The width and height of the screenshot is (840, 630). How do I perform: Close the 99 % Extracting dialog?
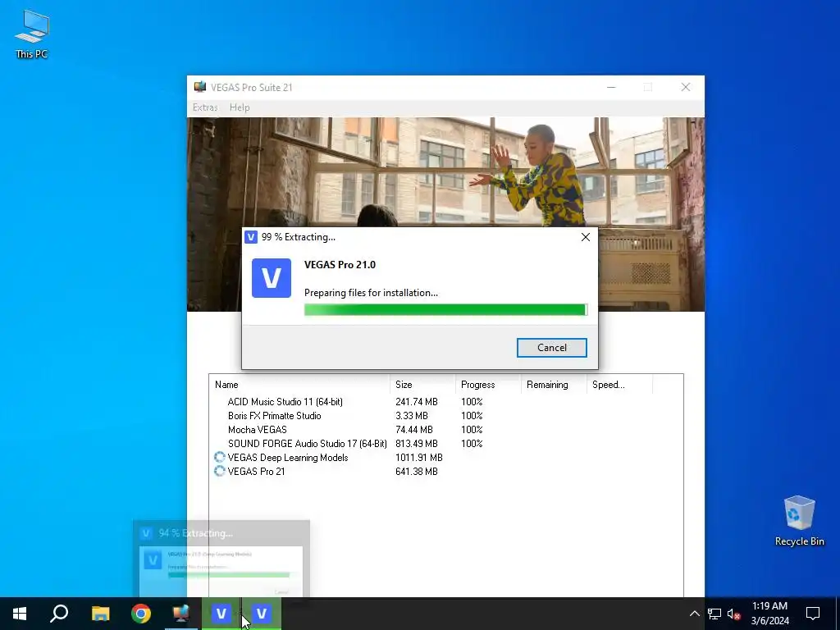(x=586, y=237)
